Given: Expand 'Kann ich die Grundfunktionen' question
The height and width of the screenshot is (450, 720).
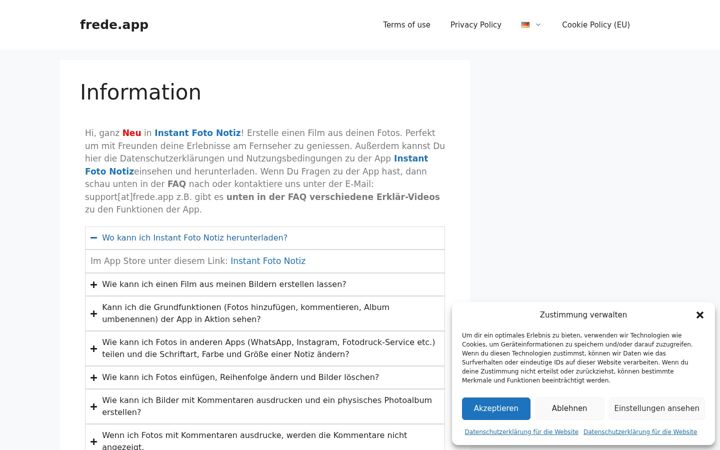Looking at the screenshot, I should [x=264, y=313].
